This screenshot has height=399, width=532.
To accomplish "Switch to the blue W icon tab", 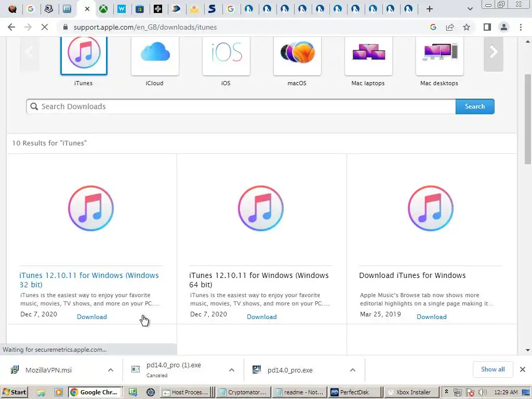I will [122, 9].
